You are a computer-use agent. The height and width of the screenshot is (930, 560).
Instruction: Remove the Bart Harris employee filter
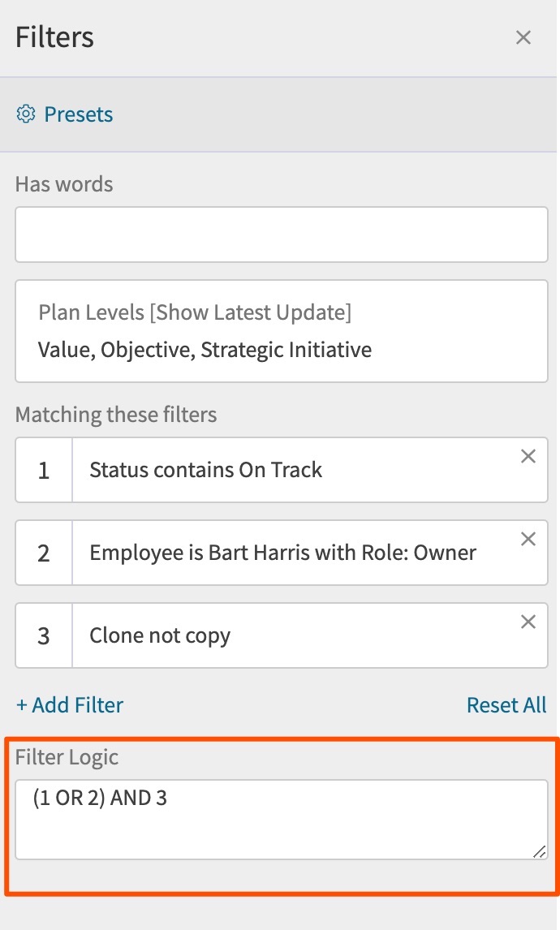(x=528, y=539)
